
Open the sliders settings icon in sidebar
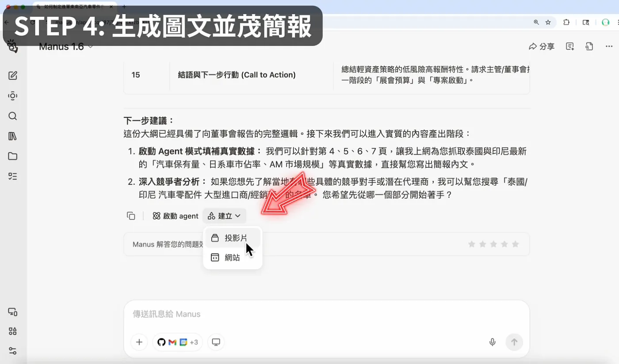pos(13,351)
